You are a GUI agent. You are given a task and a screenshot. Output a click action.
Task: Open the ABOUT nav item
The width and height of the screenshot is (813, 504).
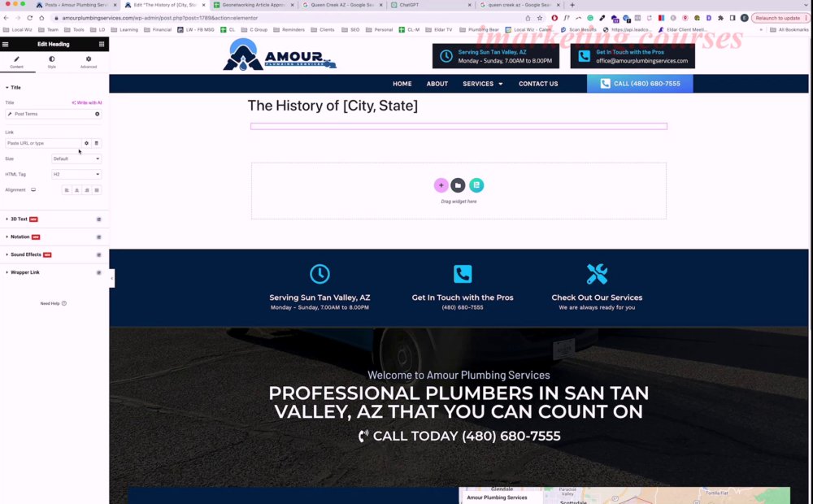pyautogui.click(x=437, y=84)
